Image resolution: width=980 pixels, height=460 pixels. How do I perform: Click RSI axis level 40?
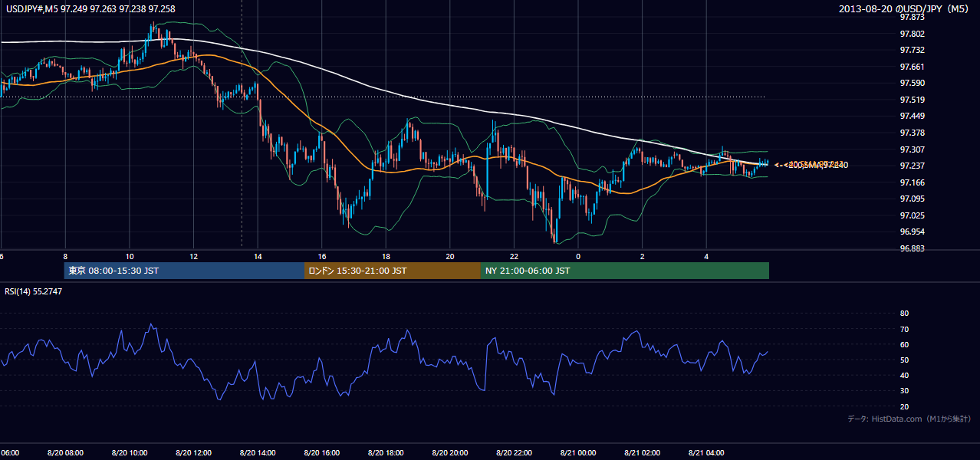tap(904, 376)
